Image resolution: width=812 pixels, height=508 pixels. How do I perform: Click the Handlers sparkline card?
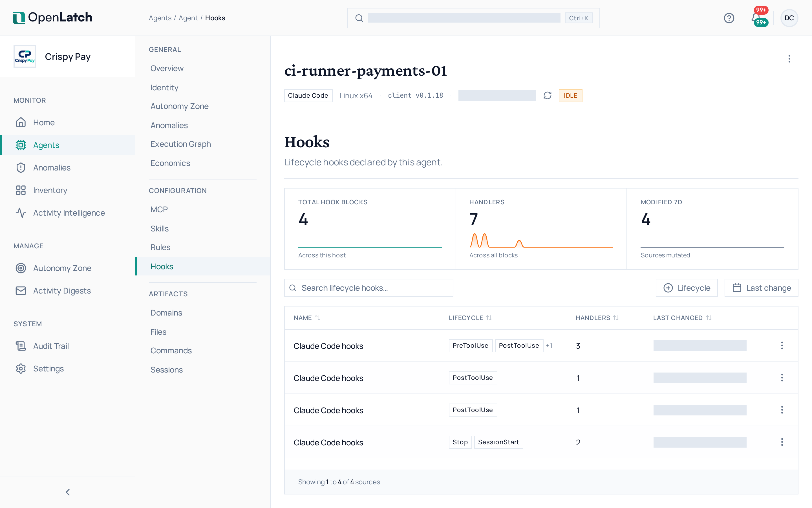[541, 229]
